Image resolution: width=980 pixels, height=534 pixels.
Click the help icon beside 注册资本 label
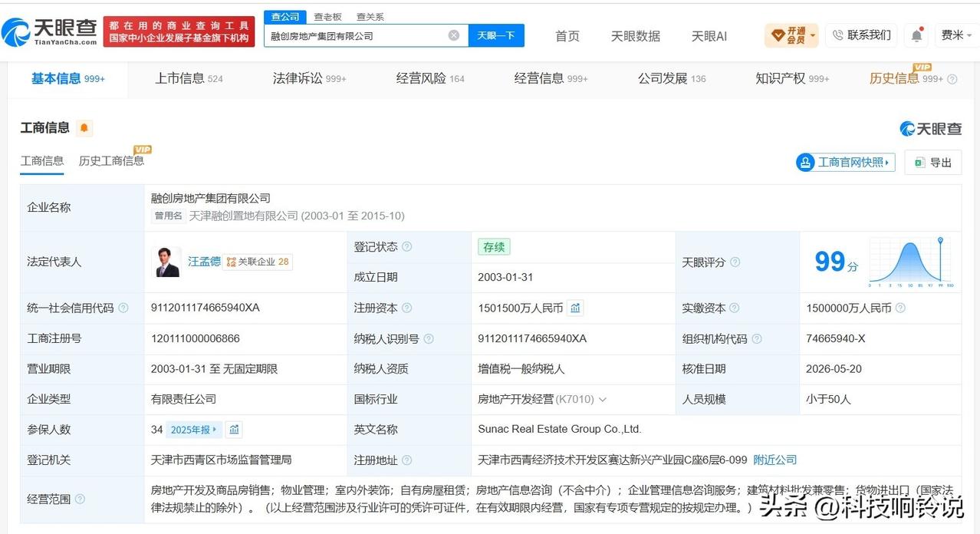click(x=407, y=308)
